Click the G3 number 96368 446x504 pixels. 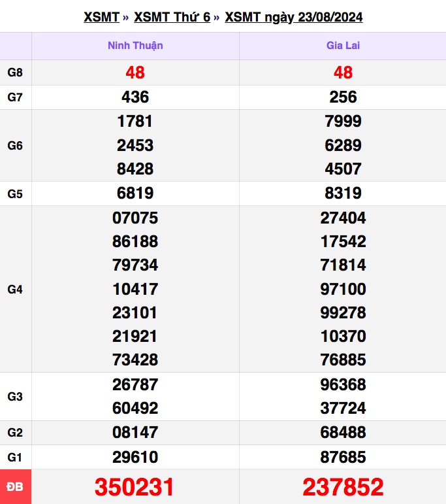[343, 385]
